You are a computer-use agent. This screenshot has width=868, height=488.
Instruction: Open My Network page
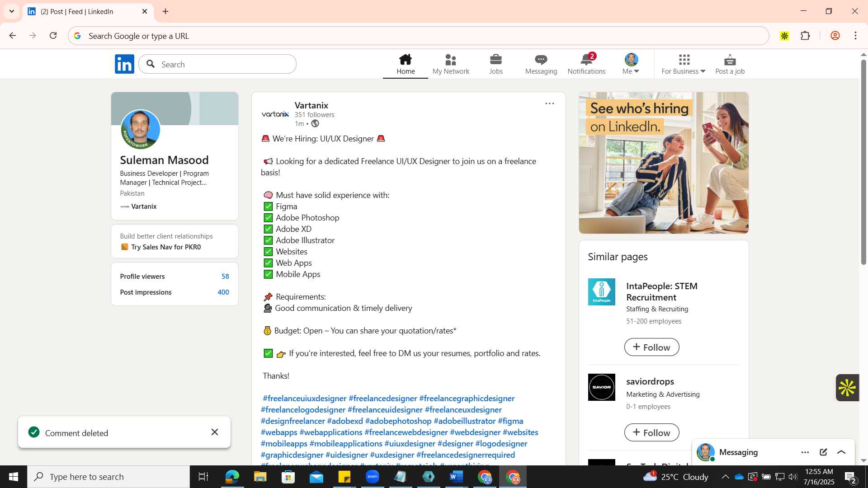[x=451, y=64]
